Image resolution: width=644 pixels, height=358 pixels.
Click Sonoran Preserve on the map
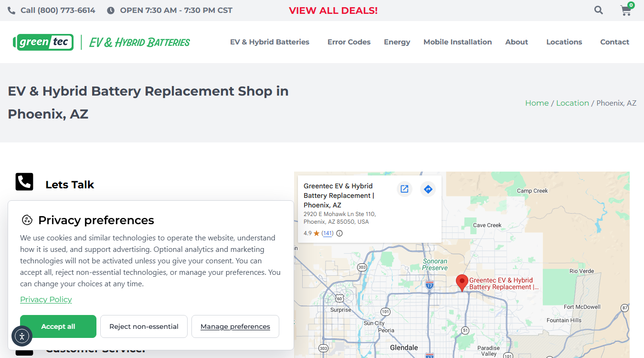point(435,265)
